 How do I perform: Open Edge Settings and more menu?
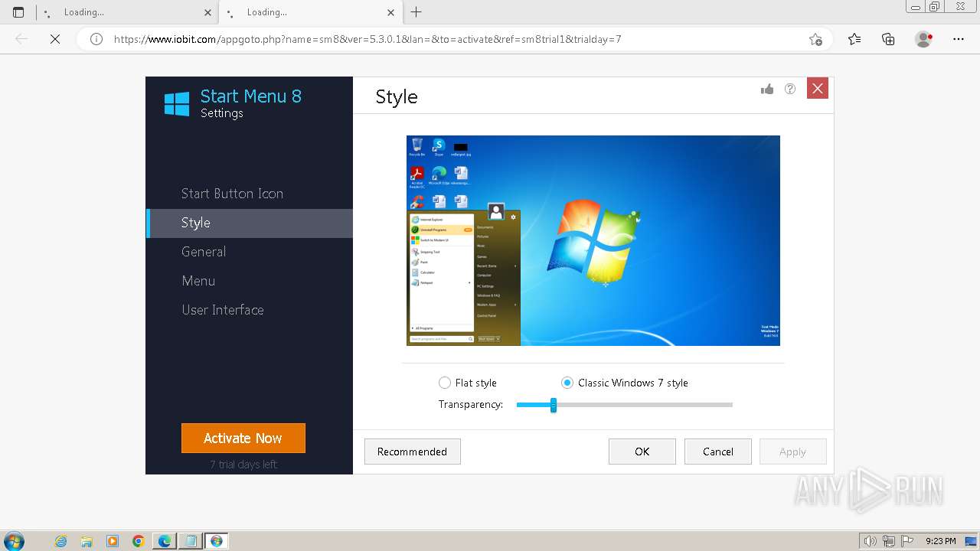pyautogui.click(x=959, y=39)
